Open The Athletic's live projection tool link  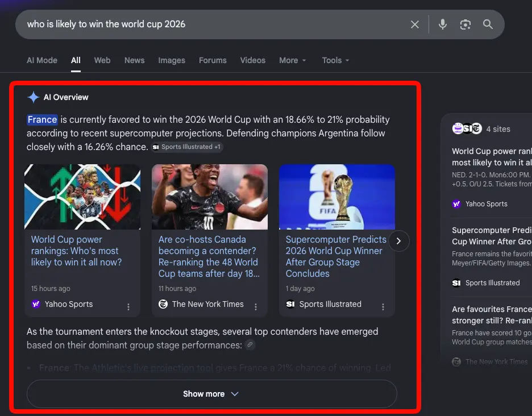point(152,368)
